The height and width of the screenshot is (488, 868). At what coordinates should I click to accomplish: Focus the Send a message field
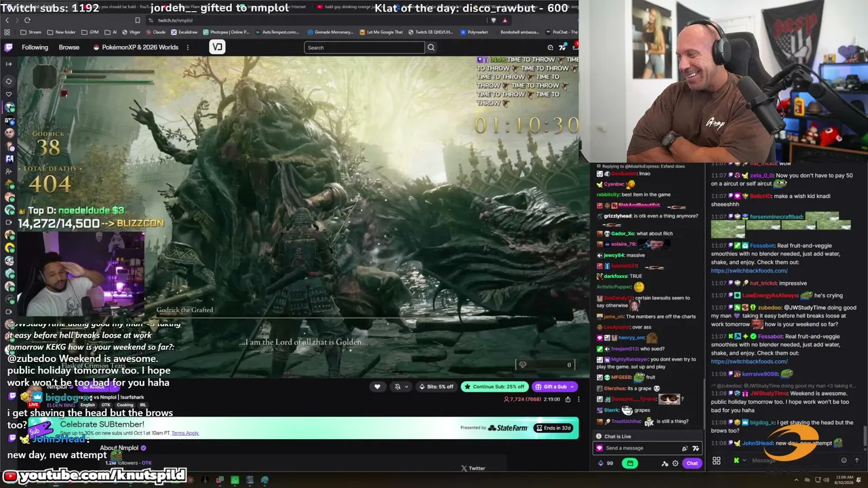(637, 448)
